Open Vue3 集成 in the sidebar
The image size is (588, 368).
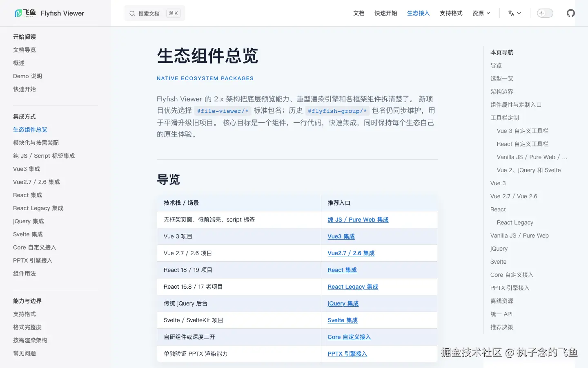point(27,169)
